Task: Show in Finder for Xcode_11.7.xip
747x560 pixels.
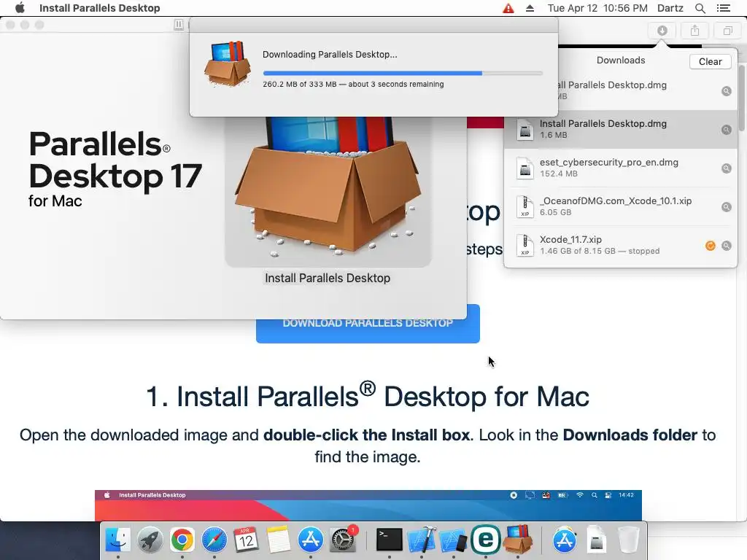Action: pyautogui.click(x=726, y=246)
